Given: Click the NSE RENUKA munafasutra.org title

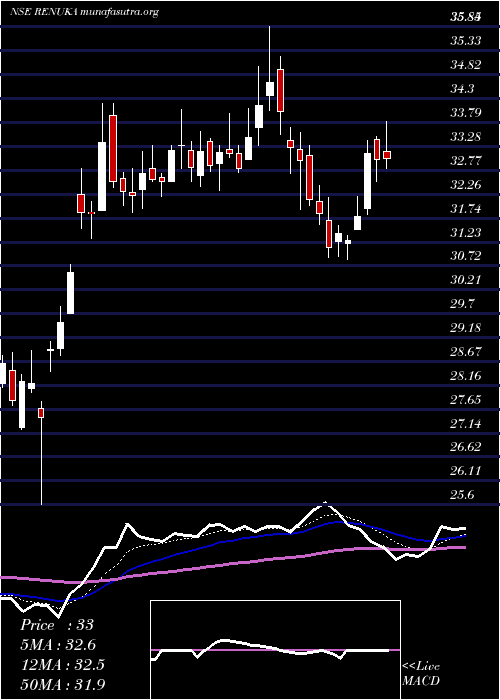Looking at the screenshot, I should point(84,12).
